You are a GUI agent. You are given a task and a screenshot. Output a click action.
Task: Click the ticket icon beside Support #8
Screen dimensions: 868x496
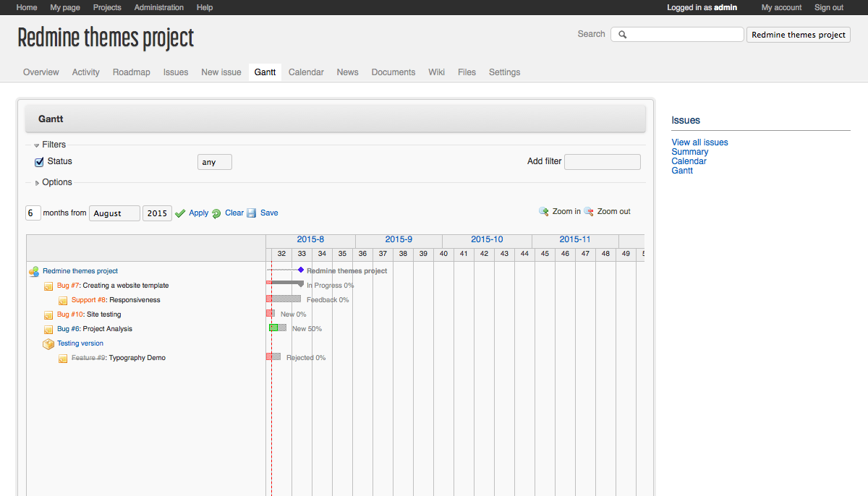63,300
